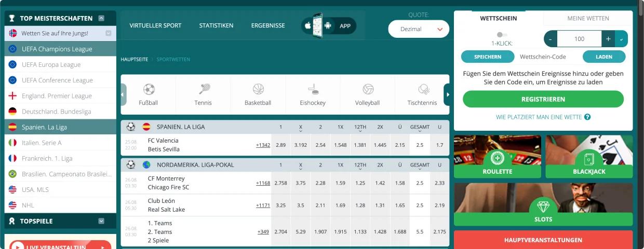Click the Brazilian flag for Campeonato Brasileiro
Screen dimensions: 644x249
click(13, 174)
